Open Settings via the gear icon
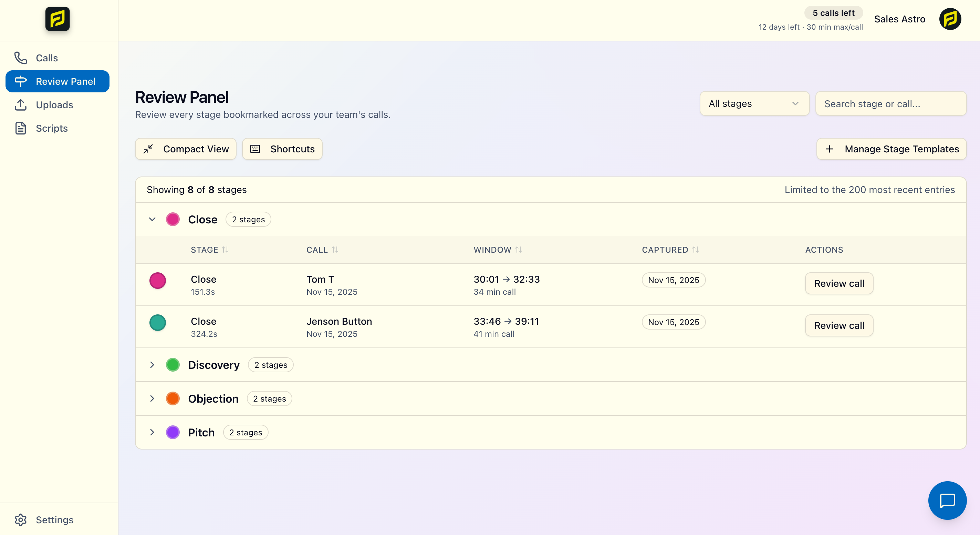The width and height of the screenshot is (980, 535). (x=20, y=520)
